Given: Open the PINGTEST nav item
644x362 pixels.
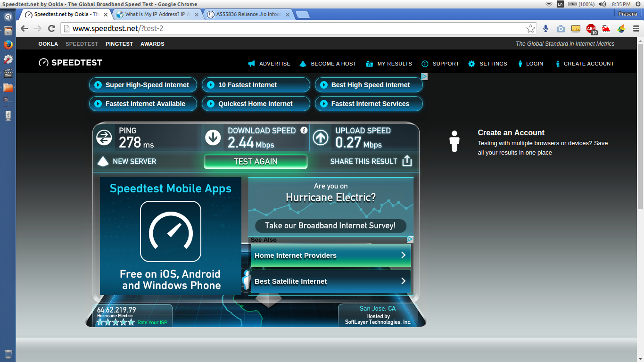Looking at the screenshot, I should pos(119,44).
